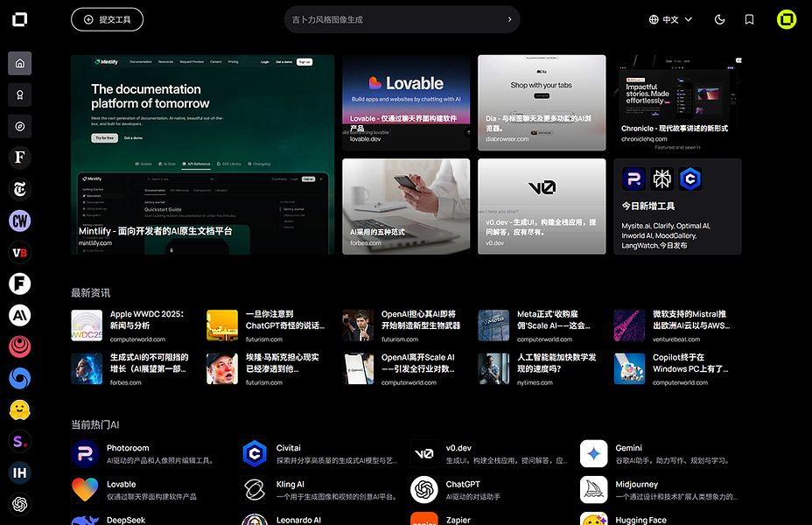
Task: Click the Civitai app icon
Action: [x=255, y=453]
